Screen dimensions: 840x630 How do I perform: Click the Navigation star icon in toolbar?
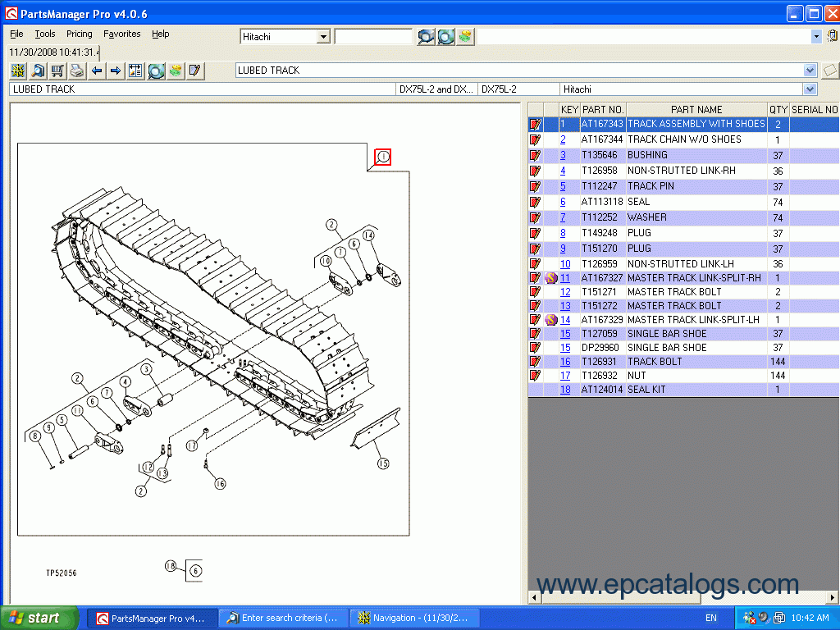click(18, 71)
